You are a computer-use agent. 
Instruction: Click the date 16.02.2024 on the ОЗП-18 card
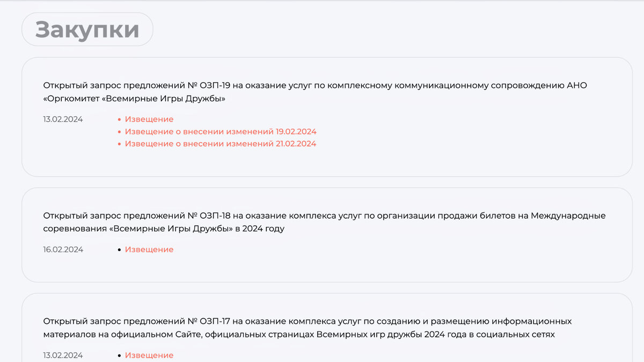(x=63, y=249)
